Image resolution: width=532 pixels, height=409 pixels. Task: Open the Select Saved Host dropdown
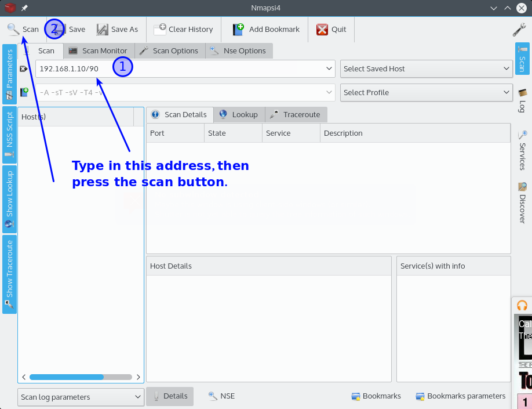pyautogui.click(x=427, y=69)
